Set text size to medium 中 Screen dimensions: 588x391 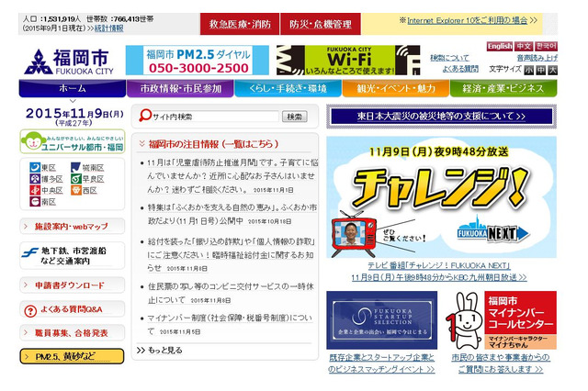pyautogui.click(x=541, y=70)
